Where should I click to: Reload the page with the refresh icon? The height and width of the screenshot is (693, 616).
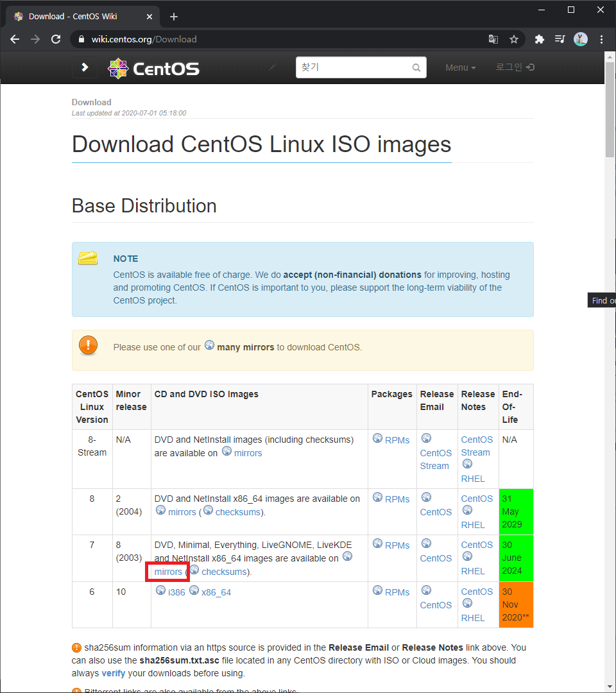click(x=56, y=39)
